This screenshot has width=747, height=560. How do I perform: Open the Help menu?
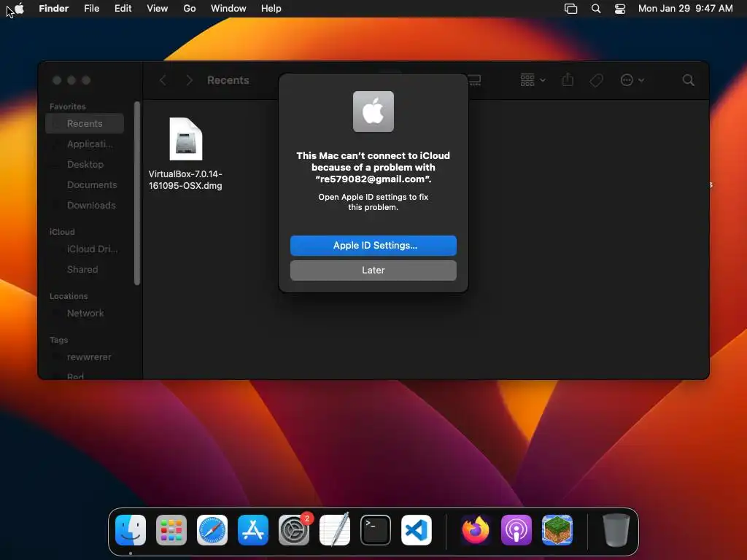pyautogui.click(x=271, y=9)
